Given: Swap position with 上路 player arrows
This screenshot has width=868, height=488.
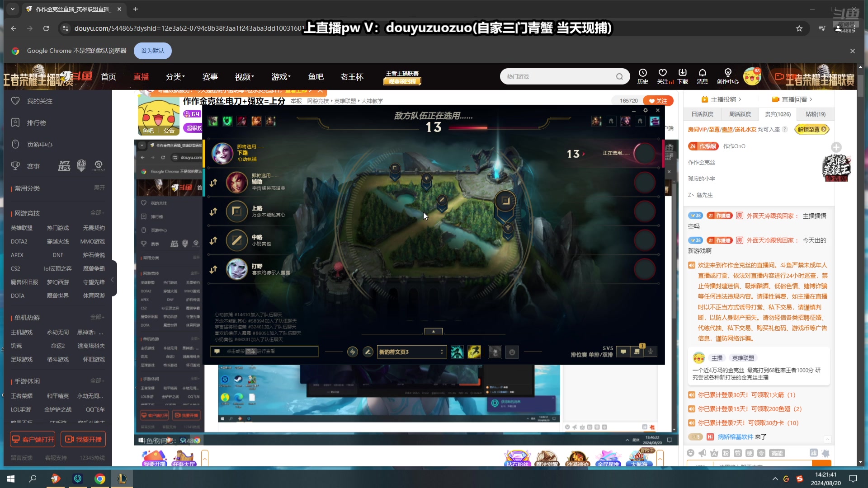Looking at the screenshot, I should tap(213, 211).
